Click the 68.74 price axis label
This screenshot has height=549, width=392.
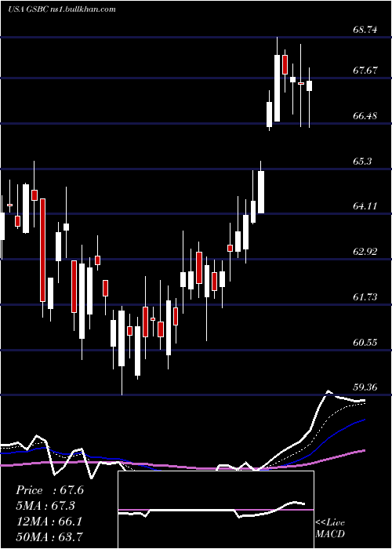365,30
